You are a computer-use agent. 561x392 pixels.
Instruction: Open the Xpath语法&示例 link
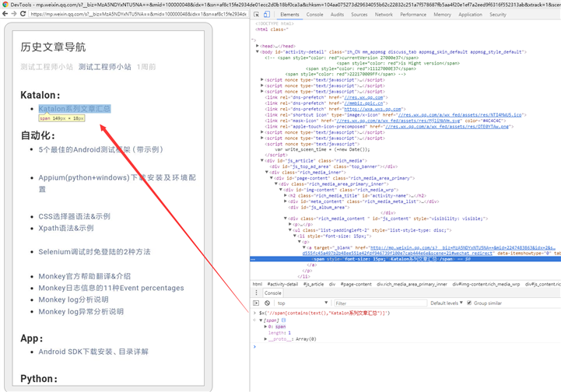(x=66, y=228)
